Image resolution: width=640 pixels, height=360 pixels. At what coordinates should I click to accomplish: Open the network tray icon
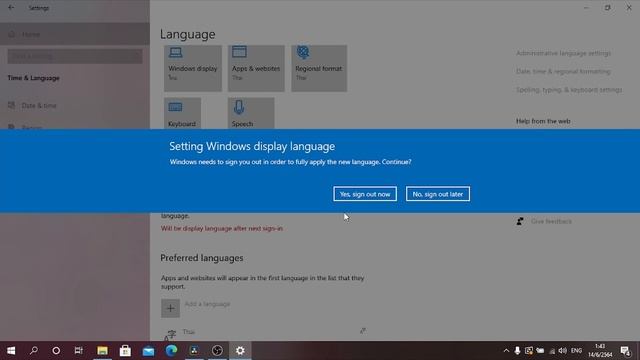[552, 351]
